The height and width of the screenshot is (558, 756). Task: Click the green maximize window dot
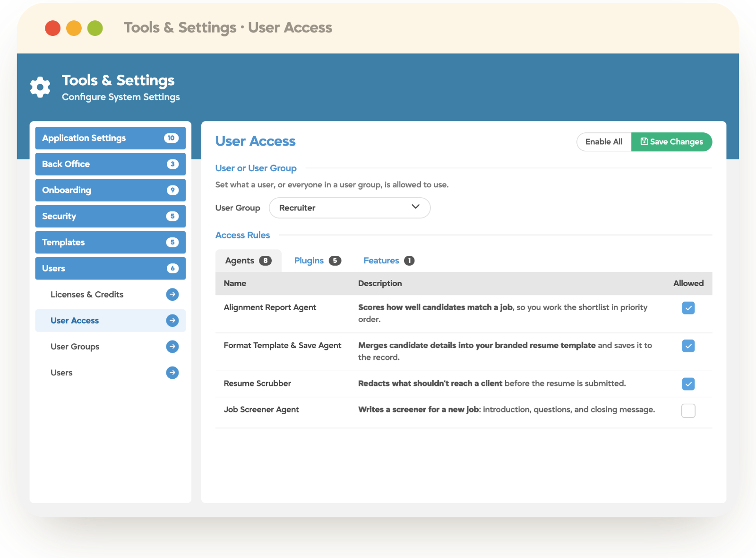[x=95, y=28]
